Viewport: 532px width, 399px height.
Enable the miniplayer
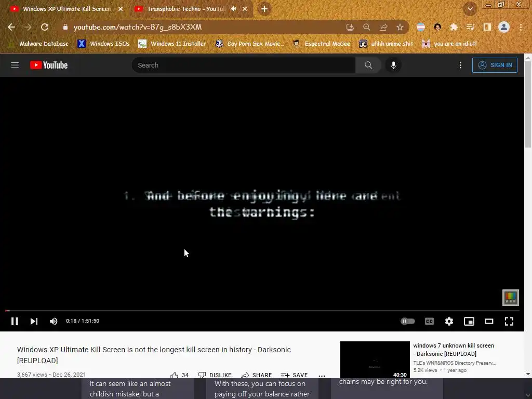click(x=469, y=321)
